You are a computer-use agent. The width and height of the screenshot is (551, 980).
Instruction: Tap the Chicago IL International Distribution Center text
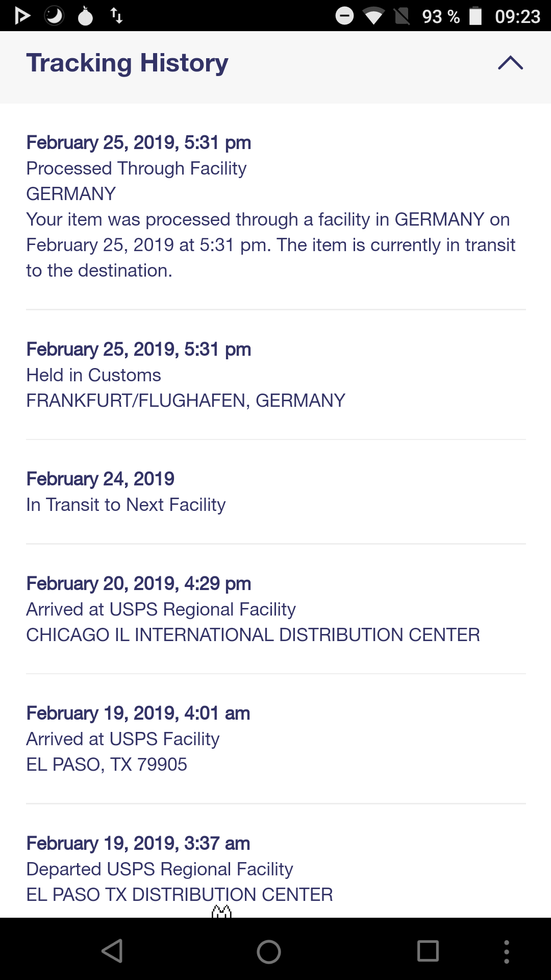click(x=253, y=635)
